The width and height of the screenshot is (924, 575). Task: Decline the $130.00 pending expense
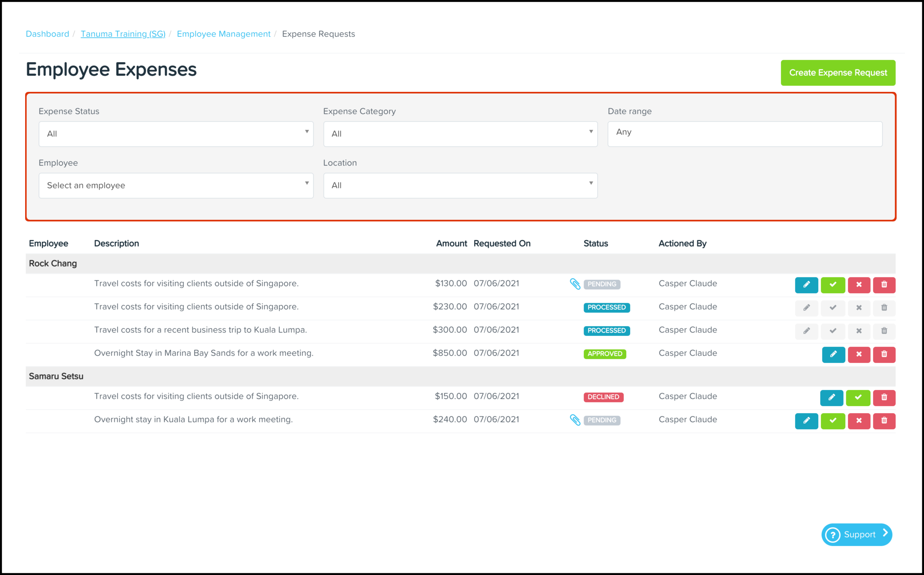click(859, 285)
